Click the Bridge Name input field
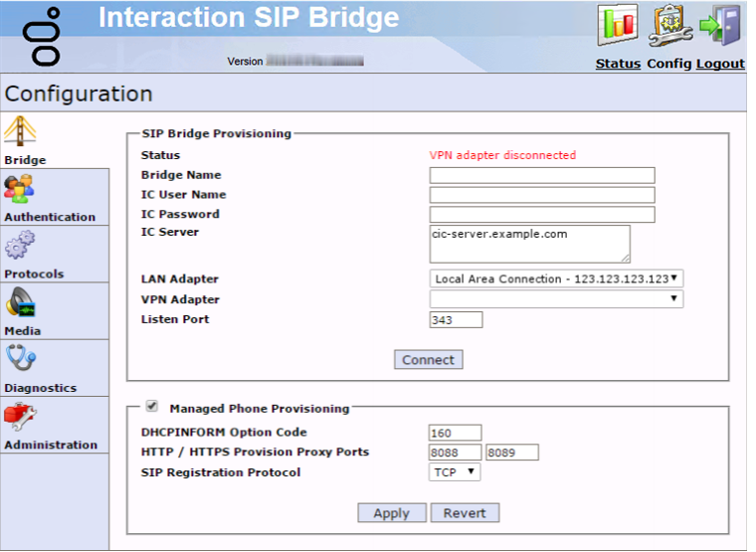Image resolution: width=756 pixels, height=552 pixels. point(542,175)
